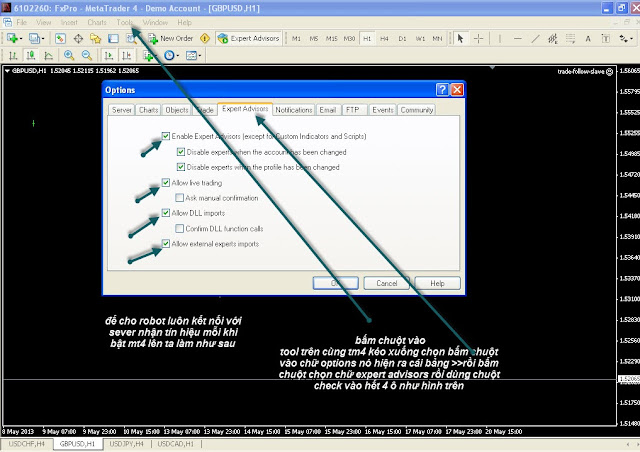640x452 pixels.
Task: Toggle the Terminal panel icon
Action: pyautogui.click(x=113, y=38)
